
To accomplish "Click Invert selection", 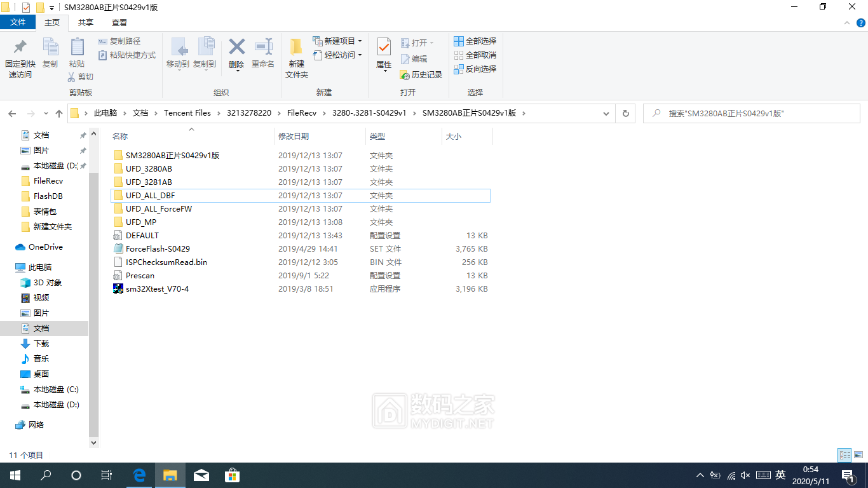I will [475, 69].
